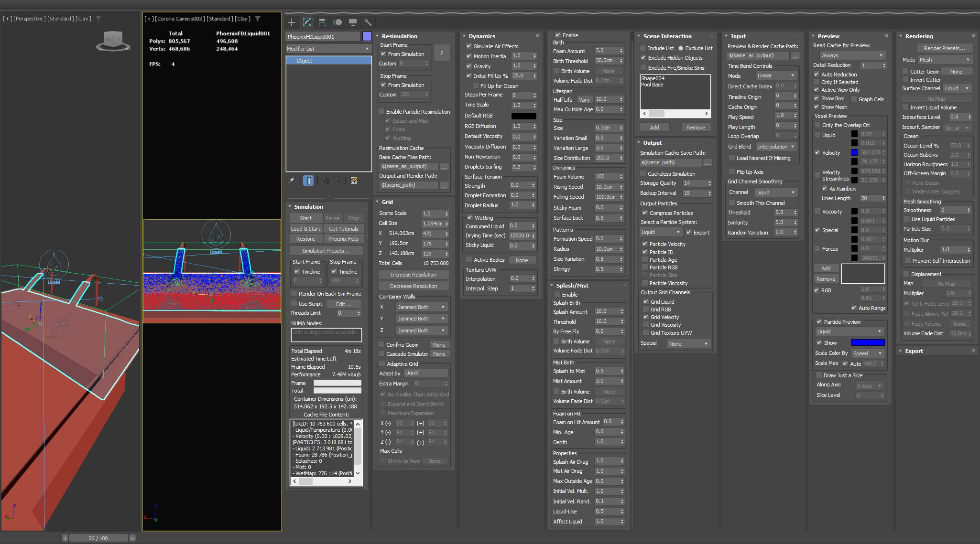Open Clay menu in Corona Camera003 viewport
The height and width of the screenshot is (544, 980).
243,19
